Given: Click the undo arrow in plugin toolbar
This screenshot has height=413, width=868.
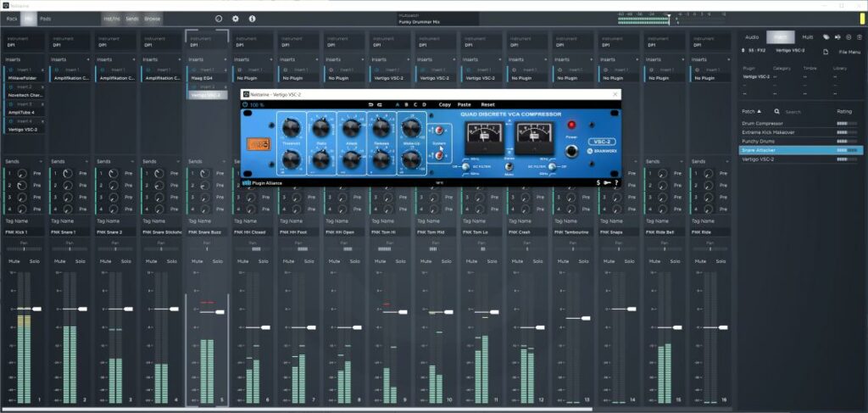Looking at the screenshot, I should [x=370, y=104].
